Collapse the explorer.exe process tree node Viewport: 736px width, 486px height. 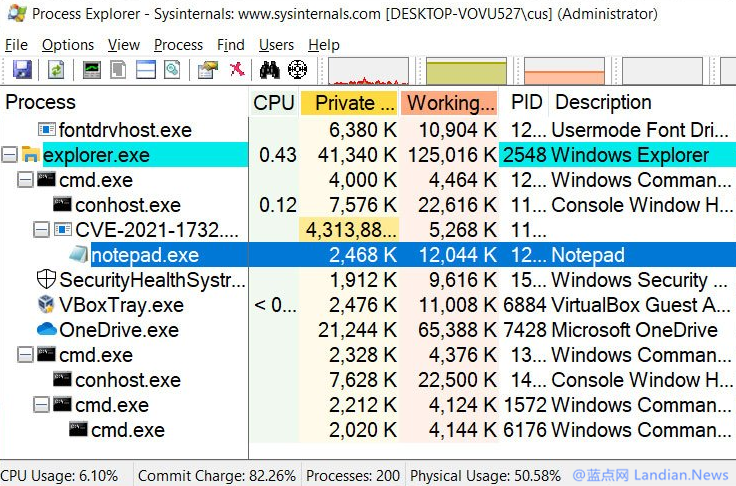click(9, 155)
